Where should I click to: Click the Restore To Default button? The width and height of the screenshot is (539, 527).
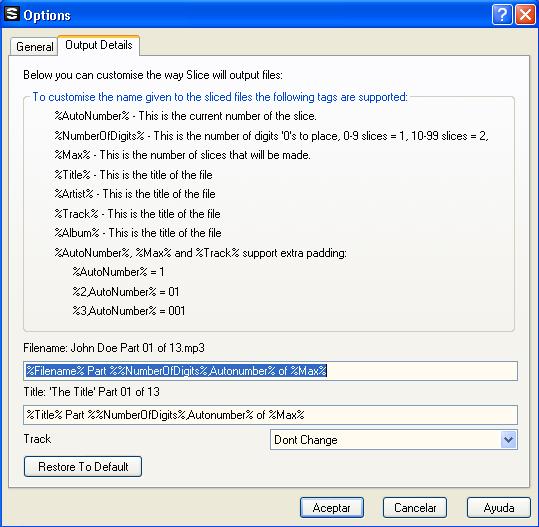click(x=83, y=467)
